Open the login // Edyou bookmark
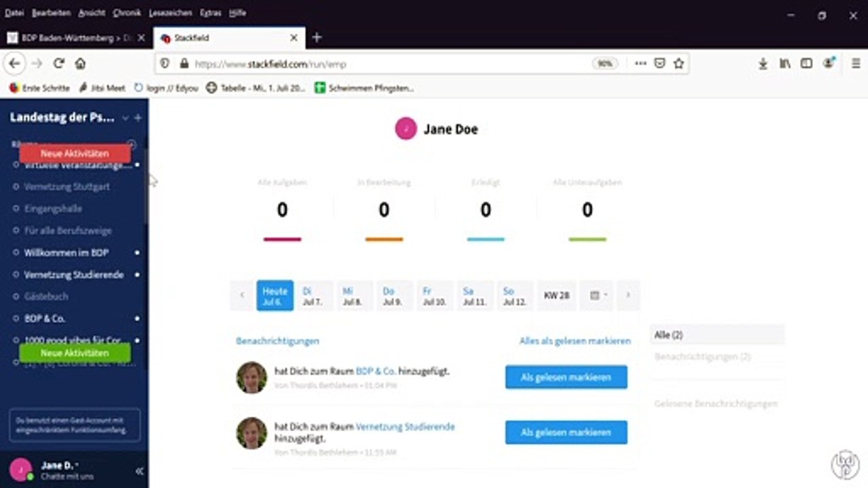This screenshot has width=868, height=488. (167, 88)
